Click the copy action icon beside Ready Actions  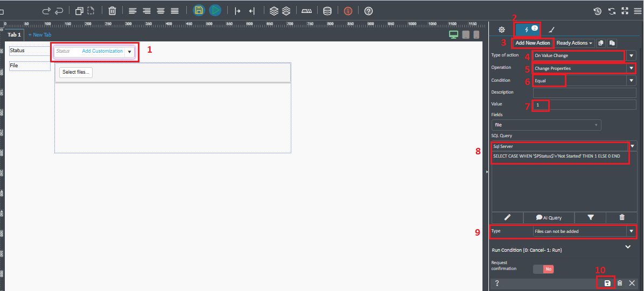coord(601,42)
